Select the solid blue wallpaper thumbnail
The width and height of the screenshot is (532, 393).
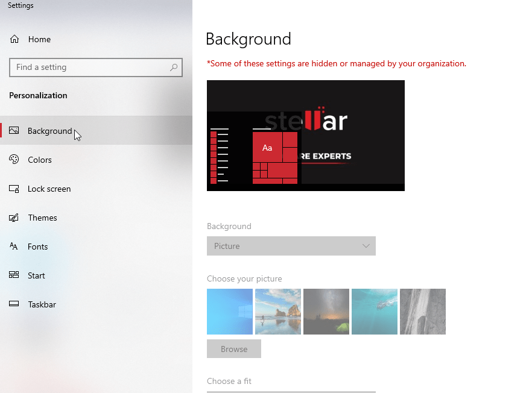230,312
